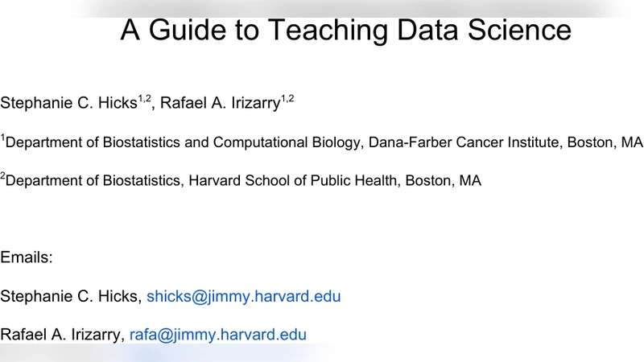644x362 pixels.
Task: Click the Harvard School of Public Health text
Action: pos(293,181)
